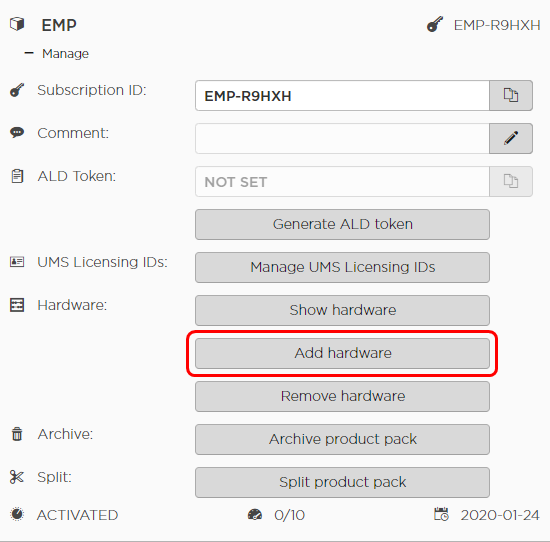Click the key icon beside EMP-R9HXH header
This screenshot has width=550, height=542.
[x=435, y=24]
